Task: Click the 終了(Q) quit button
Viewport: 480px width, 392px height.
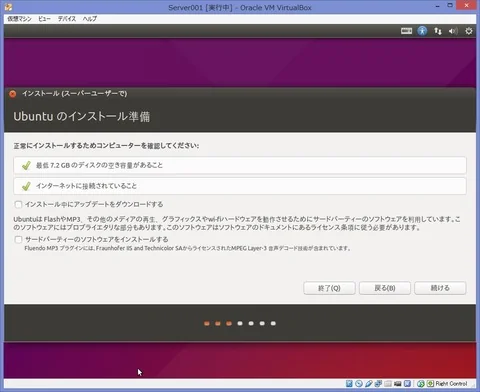Action: pos(329,288)
